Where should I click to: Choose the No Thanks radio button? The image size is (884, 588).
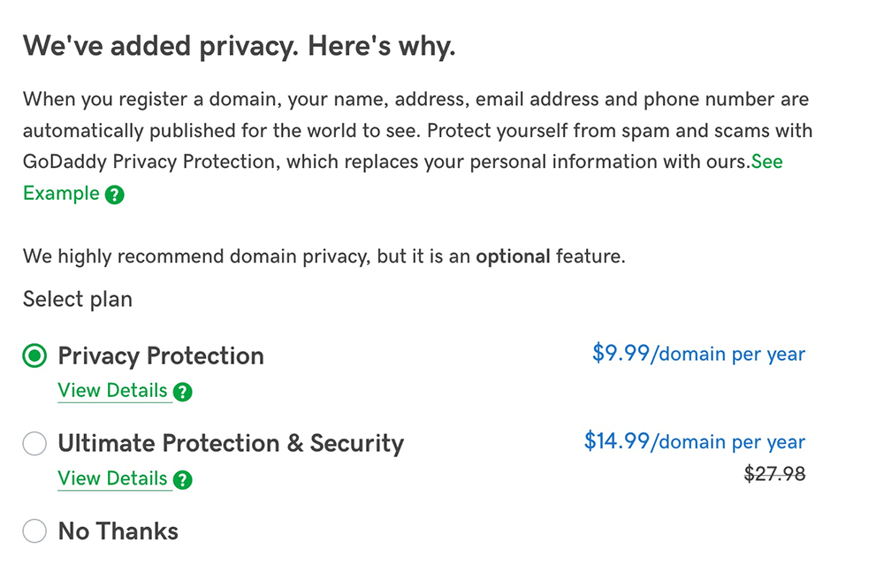(34, 531)
